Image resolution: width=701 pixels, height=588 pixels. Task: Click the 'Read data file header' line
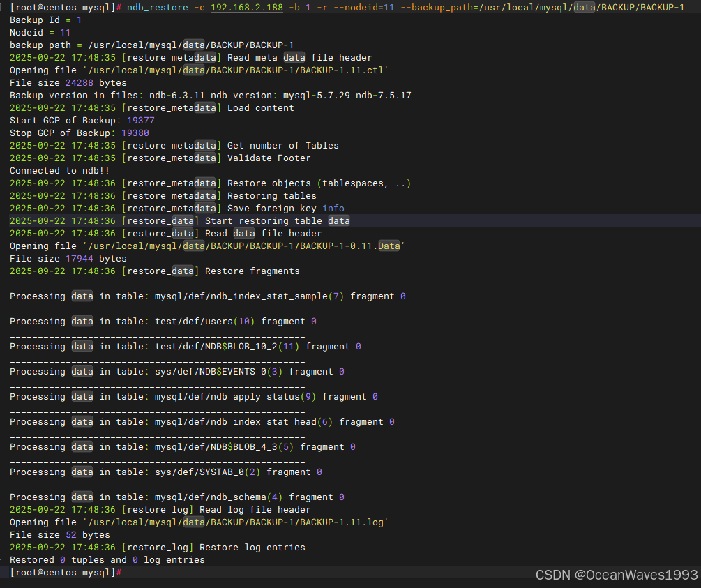[x=166, y=234]
